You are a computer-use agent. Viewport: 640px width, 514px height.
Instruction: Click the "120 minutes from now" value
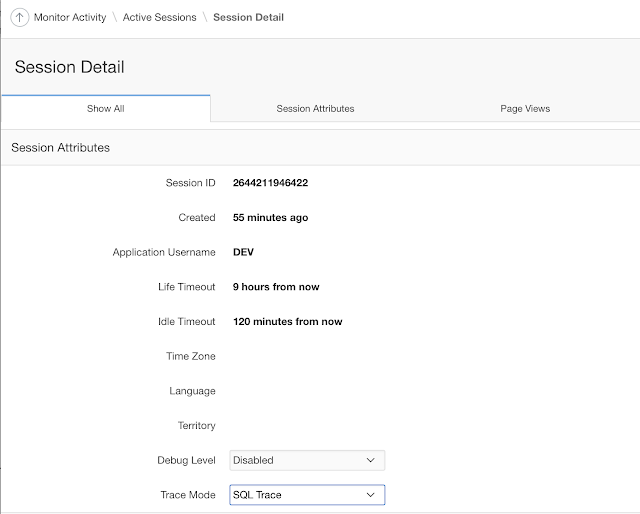pos(287,322)
